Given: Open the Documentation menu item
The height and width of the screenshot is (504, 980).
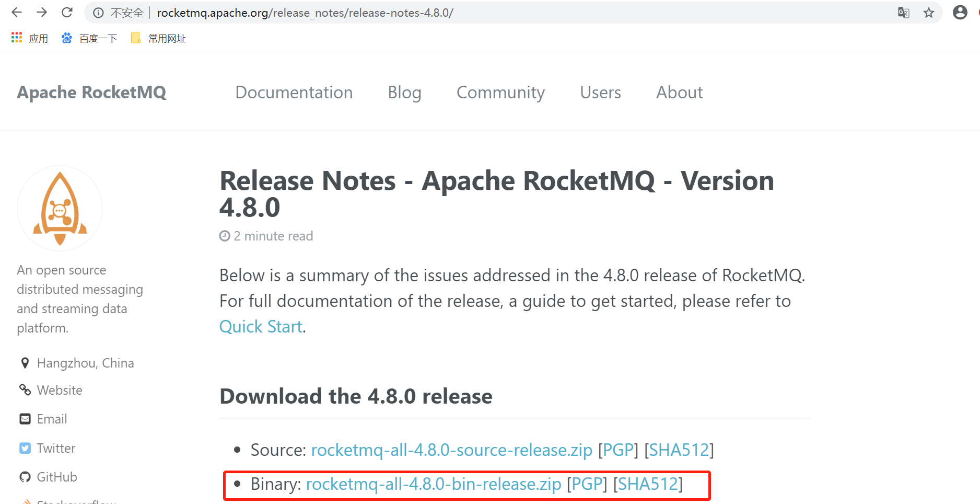Looking at the screenshot, I should [x=294, y=92].
